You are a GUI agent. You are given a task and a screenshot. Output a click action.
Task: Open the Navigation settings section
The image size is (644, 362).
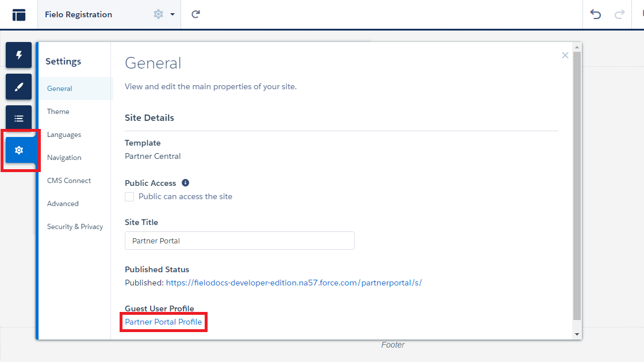coord(64,157)
